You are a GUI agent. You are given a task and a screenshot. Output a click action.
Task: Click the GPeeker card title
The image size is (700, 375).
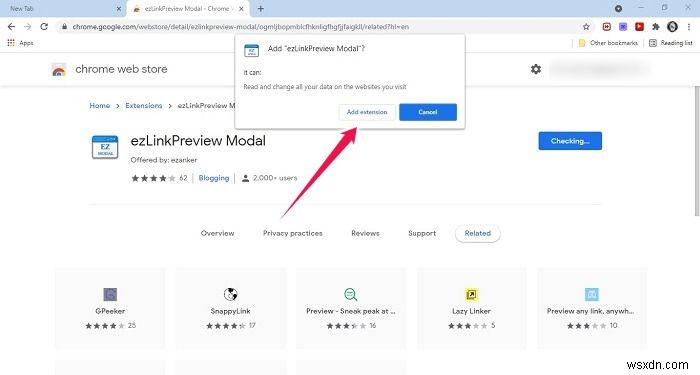[x=110, y=311]
